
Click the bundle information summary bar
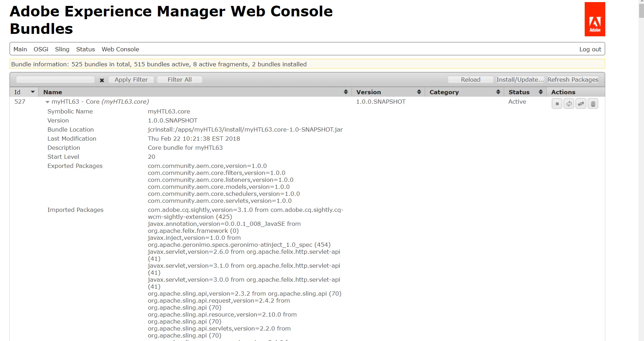[x=307, y=64]
